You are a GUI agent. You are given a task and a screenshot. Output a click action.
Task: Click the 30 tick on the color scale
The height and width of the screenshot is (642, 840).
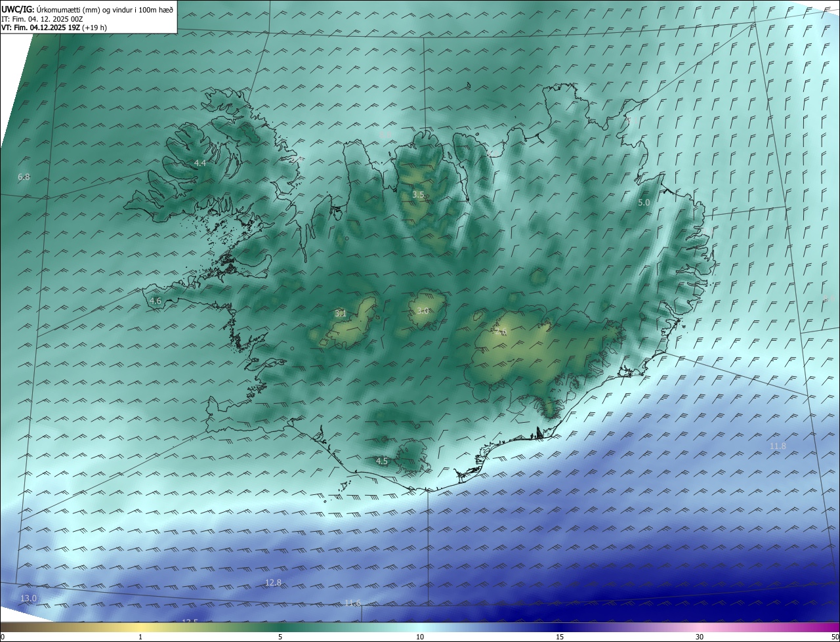pyautogui.click(x=700, y=637)
